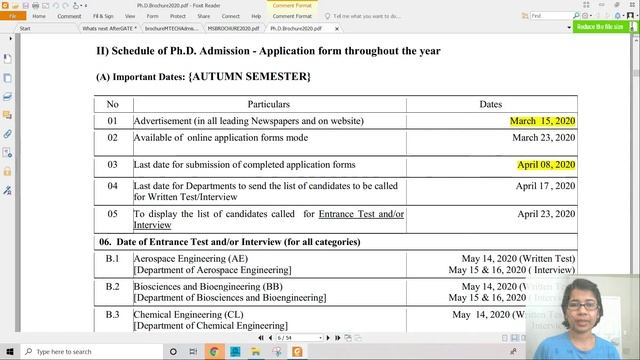Open the Fill & Sign tab
640x360 pixels.
[103, 16]
